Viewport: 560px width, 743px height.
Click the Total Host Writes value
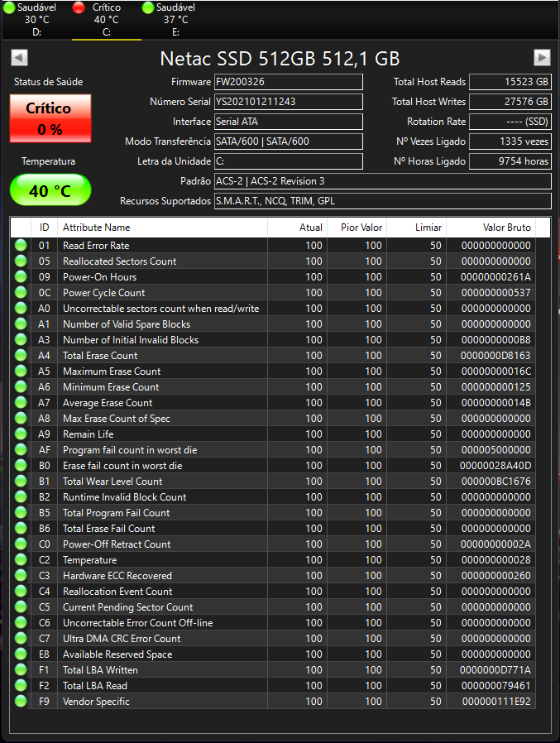510,102
